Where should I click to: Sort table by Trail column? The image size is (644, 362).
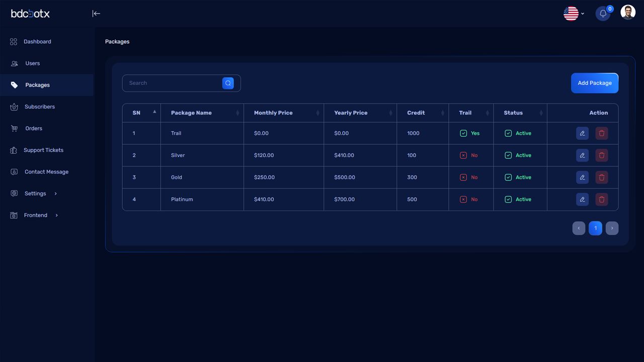471,113
